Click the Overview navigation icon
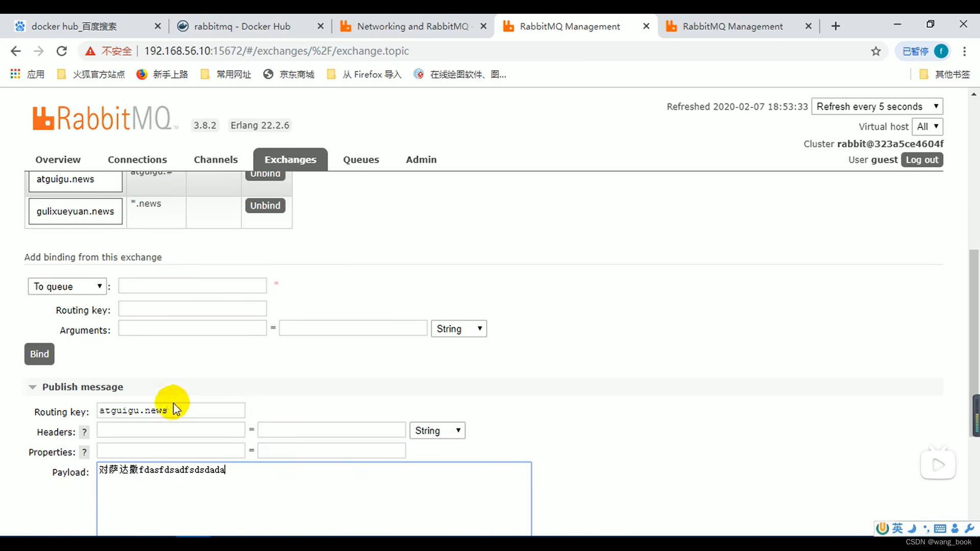 click(x=58, y=160)
